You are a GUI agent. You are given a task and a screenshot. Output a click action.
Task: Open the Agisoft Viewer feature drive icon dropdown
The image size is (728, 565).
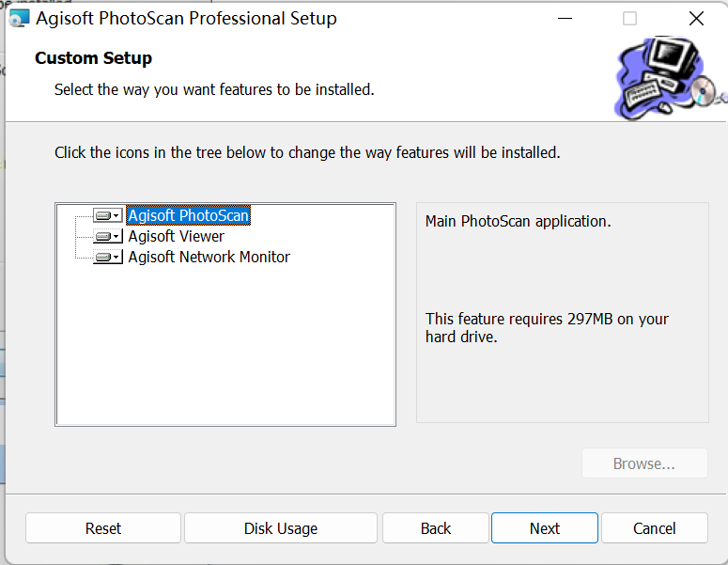108,237
